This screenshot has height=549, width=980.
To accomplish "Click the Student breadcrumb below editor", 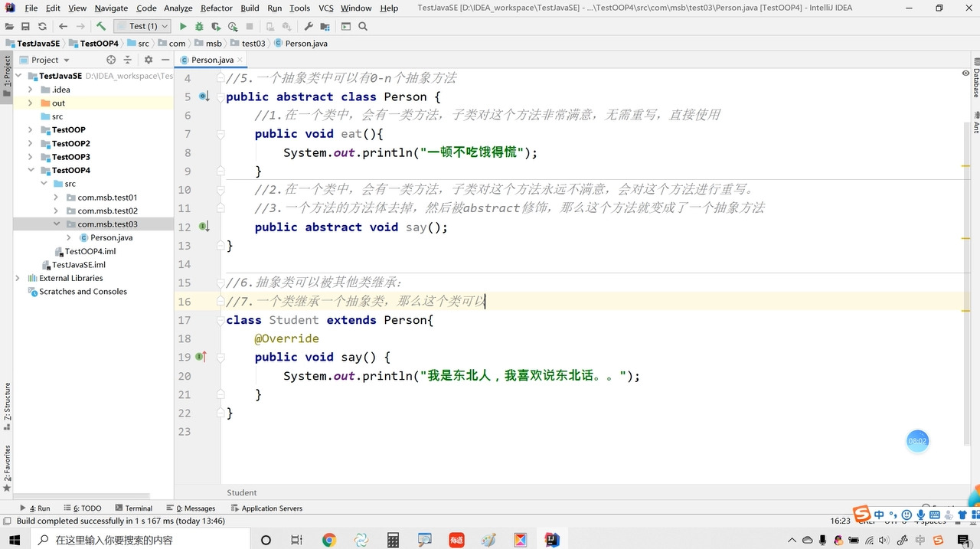I will [x=242, y=492].
